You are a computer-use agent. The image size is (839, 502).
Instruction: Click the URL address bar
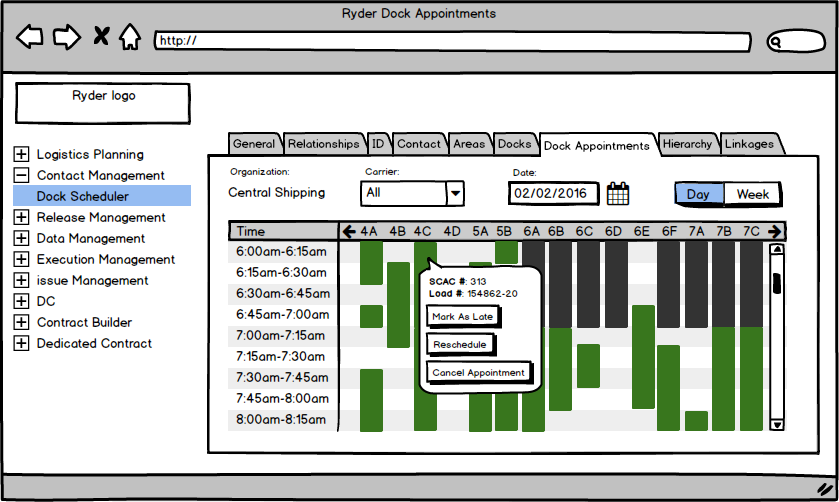(452, 42)
